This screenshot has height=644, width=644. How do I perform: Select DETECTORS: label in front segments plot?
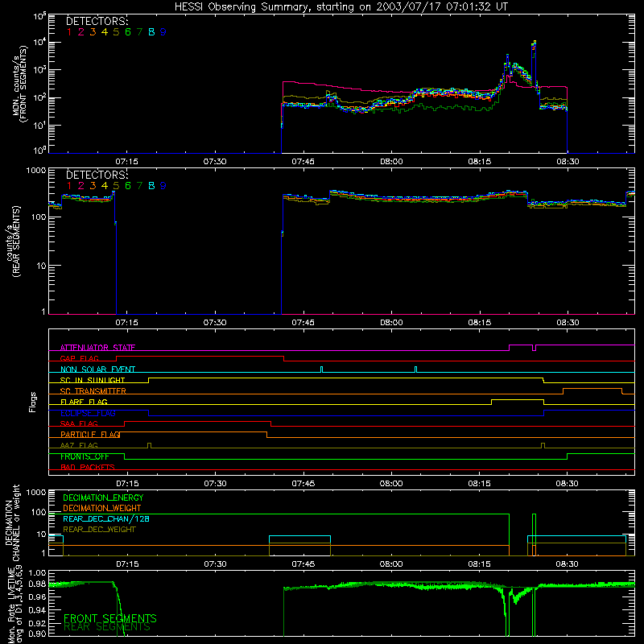(97, 22)
